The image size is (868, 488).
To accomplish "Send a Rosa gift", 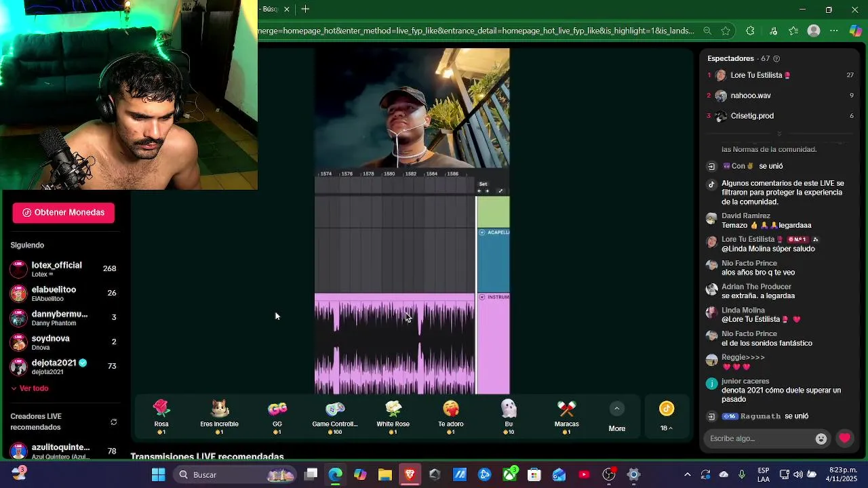I will pos(161,416).
